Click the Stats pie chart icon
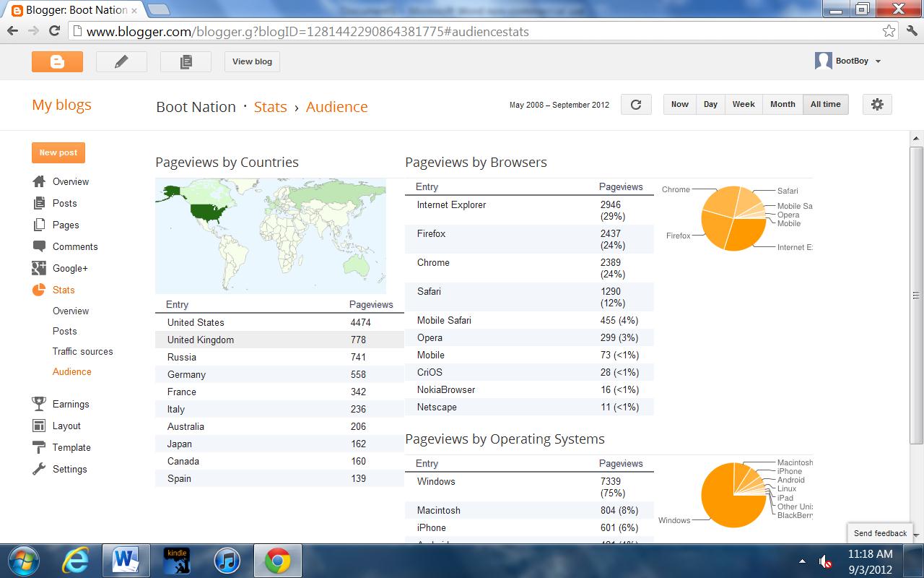This screenshot has width=924, height=578. point(39,290)
